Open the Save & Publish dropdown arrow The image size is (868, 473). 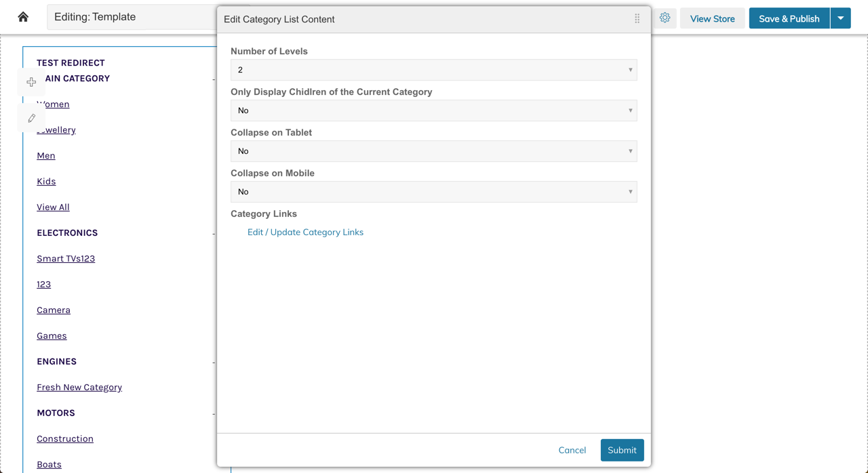(841, 18)
